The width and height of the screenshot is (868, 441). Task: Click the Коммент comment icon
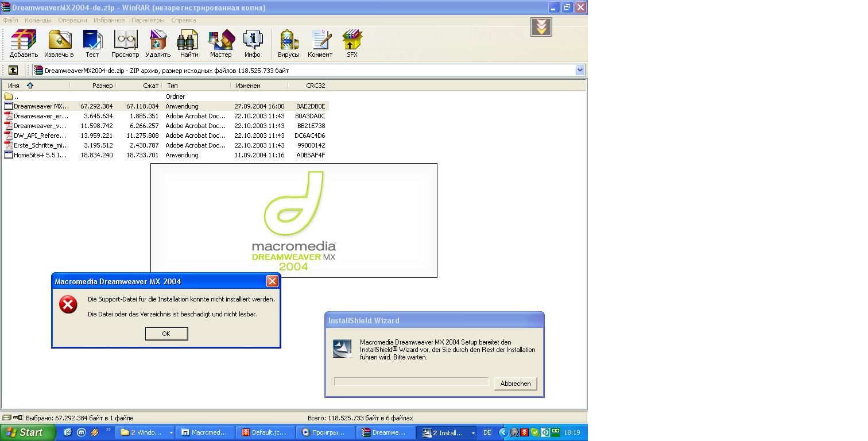pos(320,44)
